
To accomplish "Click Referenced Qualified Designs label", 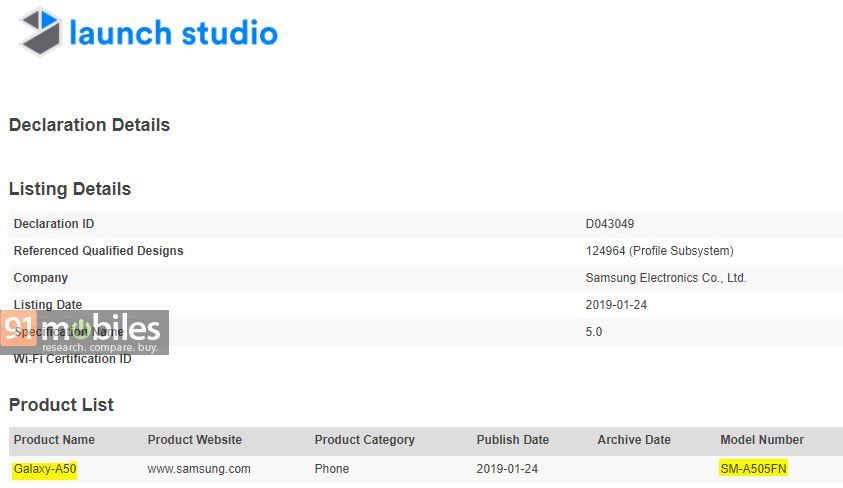I will point(98,250).
